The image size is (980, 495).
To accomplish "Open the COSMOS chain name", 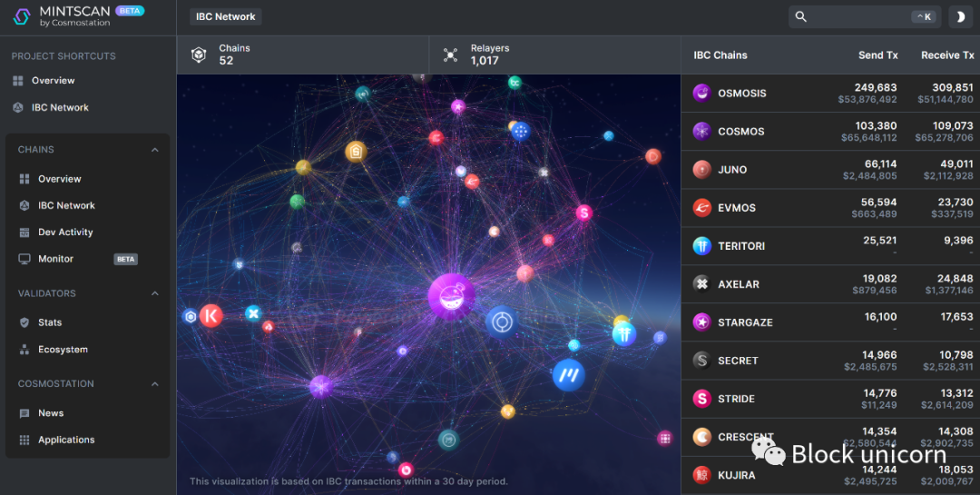I will [x=740, y=132].
